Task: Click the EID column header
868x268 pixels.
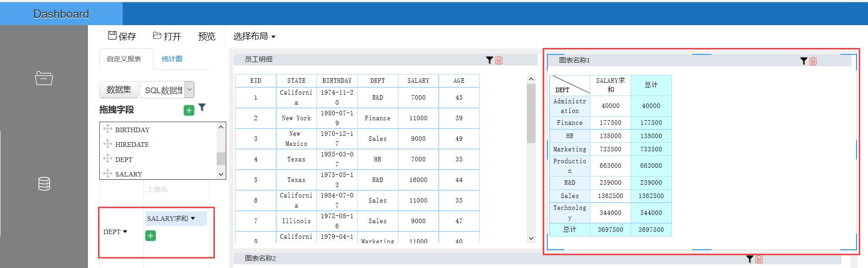Action: (x=256, y=80)
